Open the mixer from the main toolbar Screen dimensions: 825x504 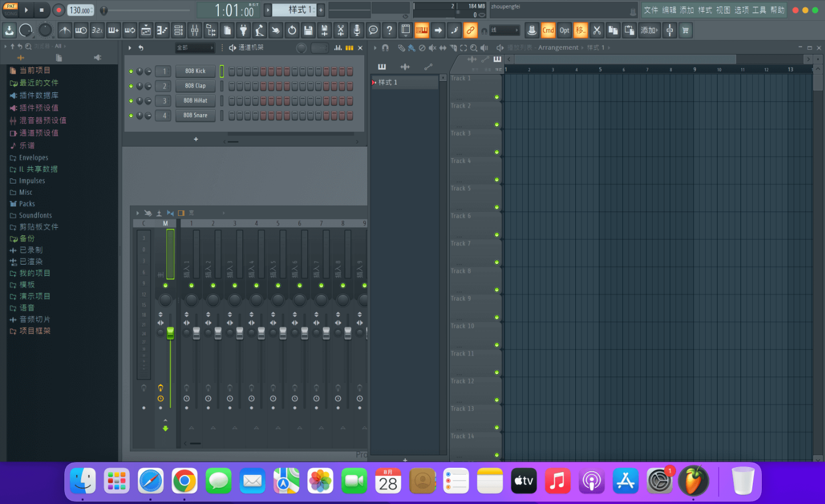click(x=194, y=30)
